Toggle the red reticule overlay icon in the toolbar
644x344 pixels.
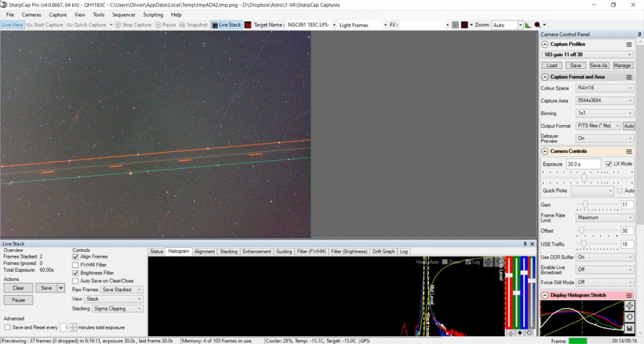(x=464, y=24)
